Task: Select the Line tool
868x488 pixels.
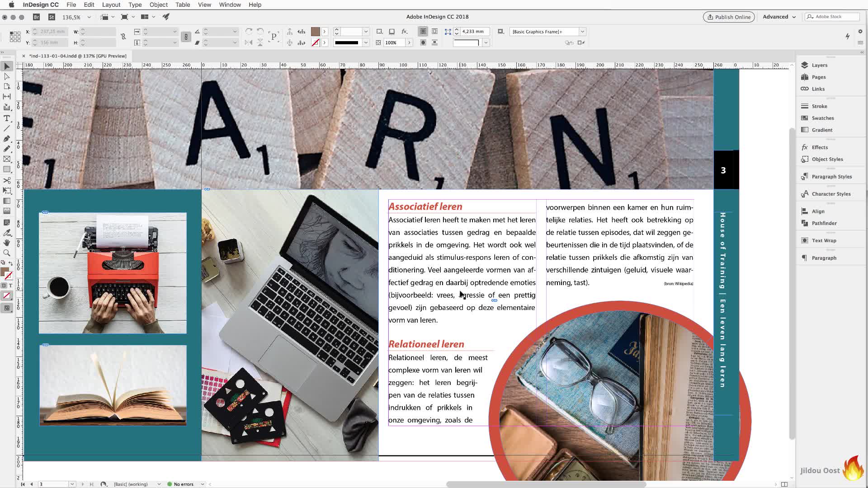Action: [7, 128]
